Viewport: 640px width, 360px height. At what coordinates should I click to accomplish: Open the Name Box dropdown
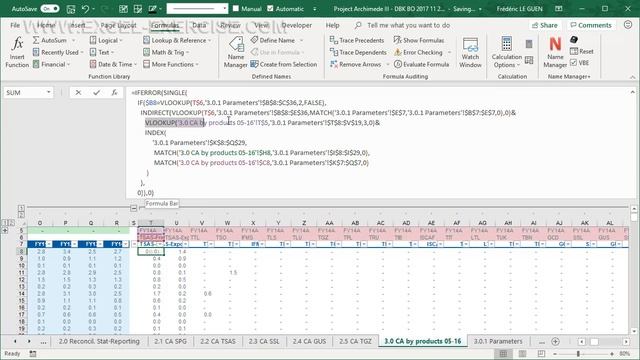click(x=49, y=93)
